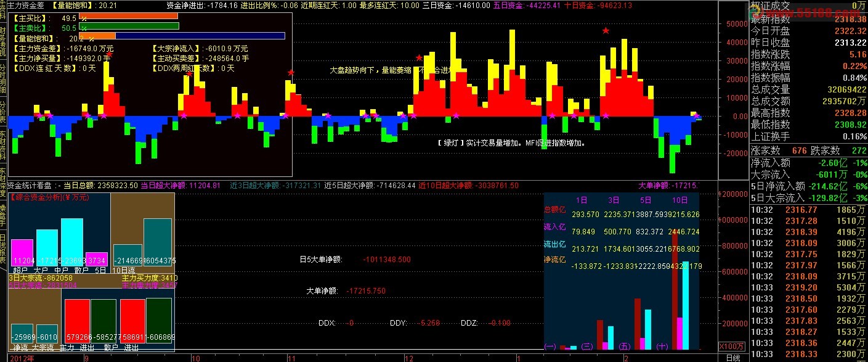
Task: Click the tick row with volume 4196万
Action: tap(808, 232)
